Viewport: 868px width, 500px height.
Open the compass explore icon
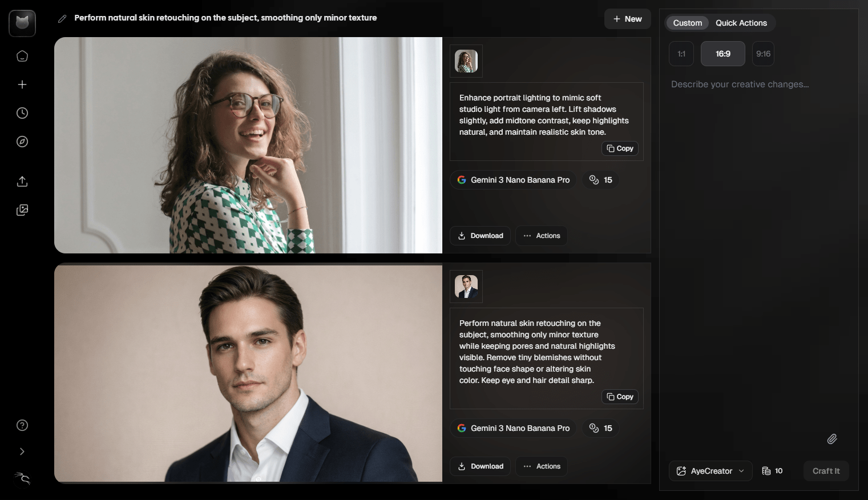click(x=22, y=142)
